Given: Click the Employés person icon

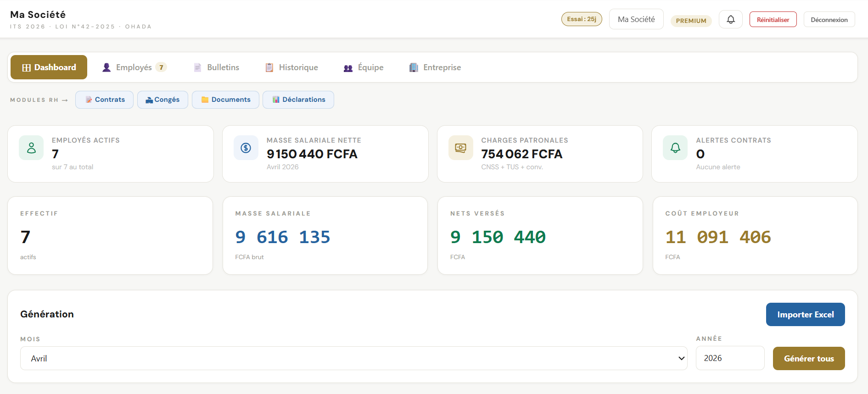Looking at the screenshot, I should pos(106,67).
